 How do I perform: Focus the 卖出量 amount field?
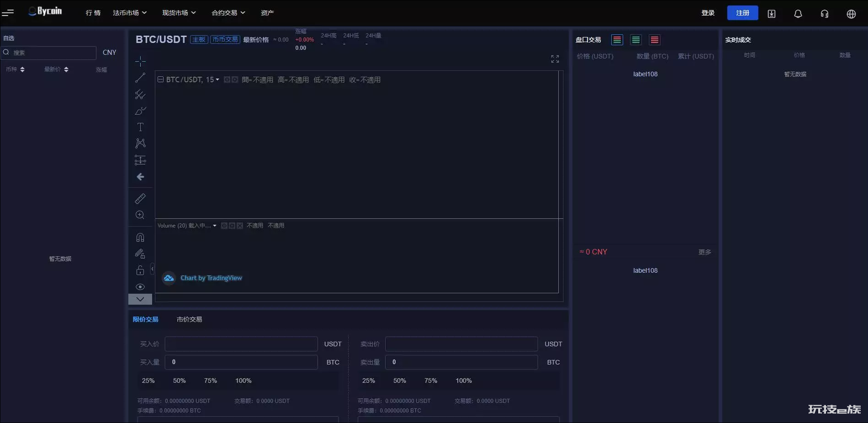(461, 362)
